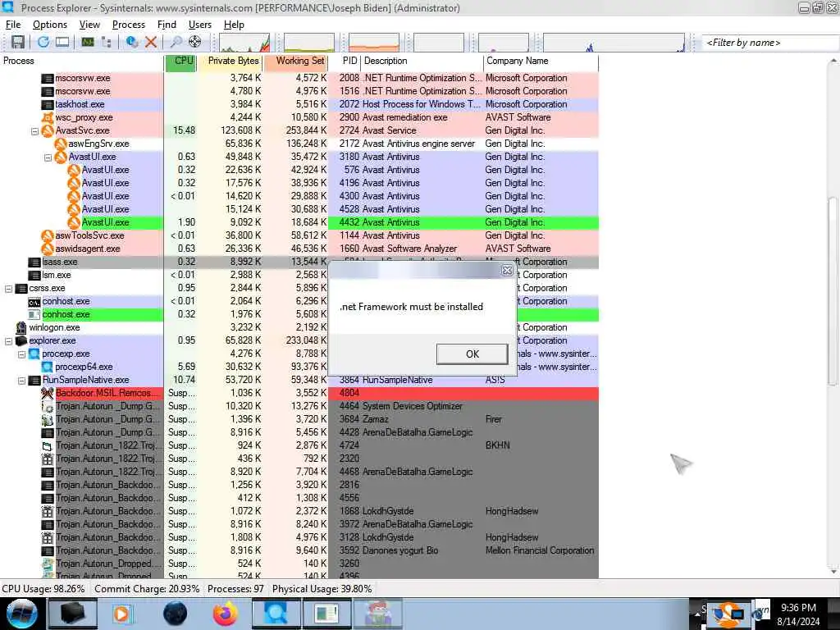This screenshot has width=840, height=630.
Task: Sort by the PID column header
Action: tap(345, 61)
